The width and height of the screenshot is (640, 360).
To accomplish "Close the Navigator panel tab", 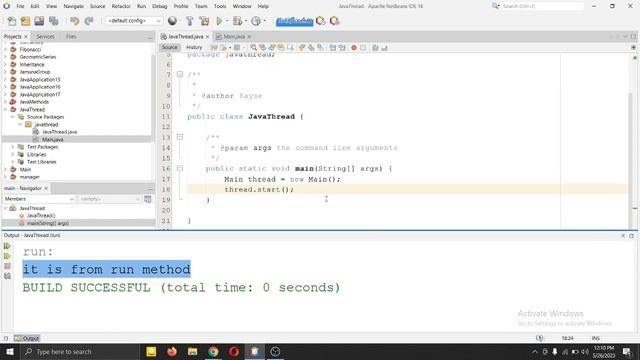I will pos(46,188).
